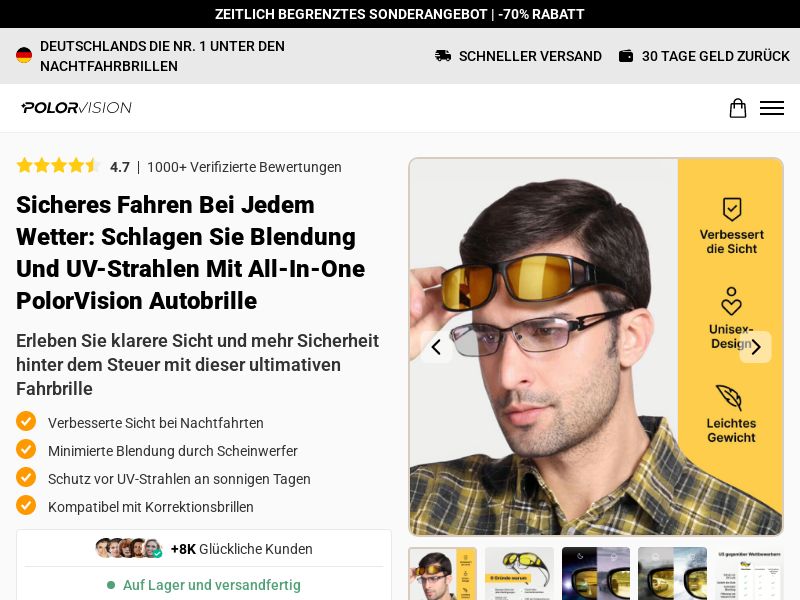
Task: Select the competitor comparison table thumbnail
Action: (748, 573)
